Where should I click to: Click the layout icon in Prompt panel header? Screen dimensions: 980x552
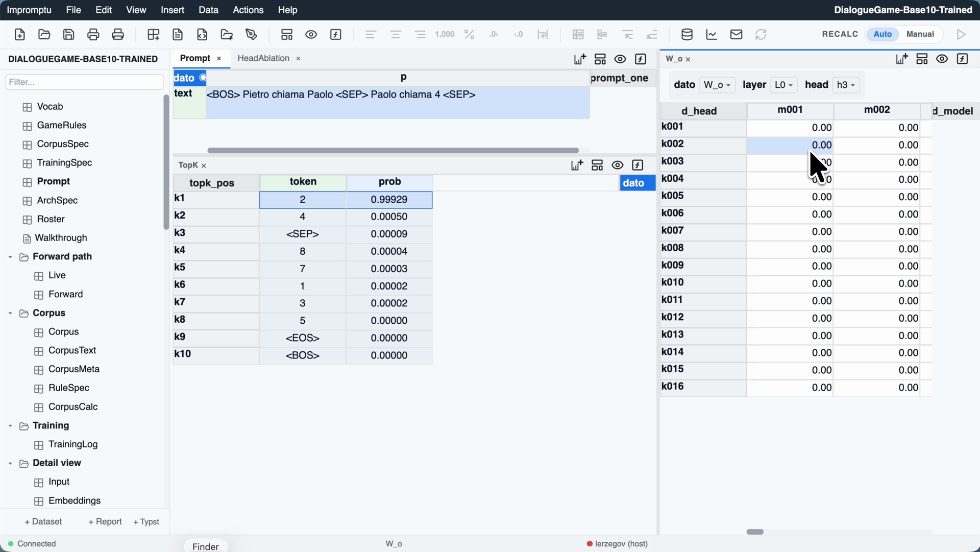click(x=600, y=59)
